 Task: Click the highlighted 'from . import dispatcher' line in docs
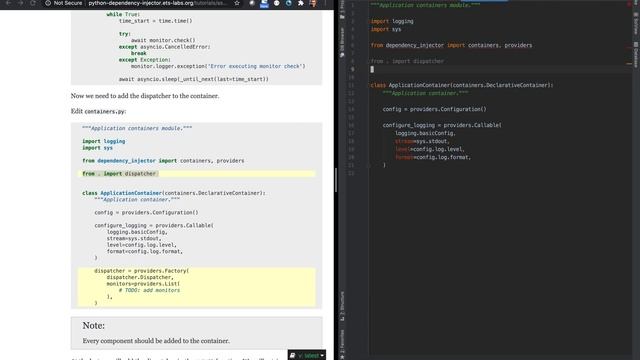196,174
